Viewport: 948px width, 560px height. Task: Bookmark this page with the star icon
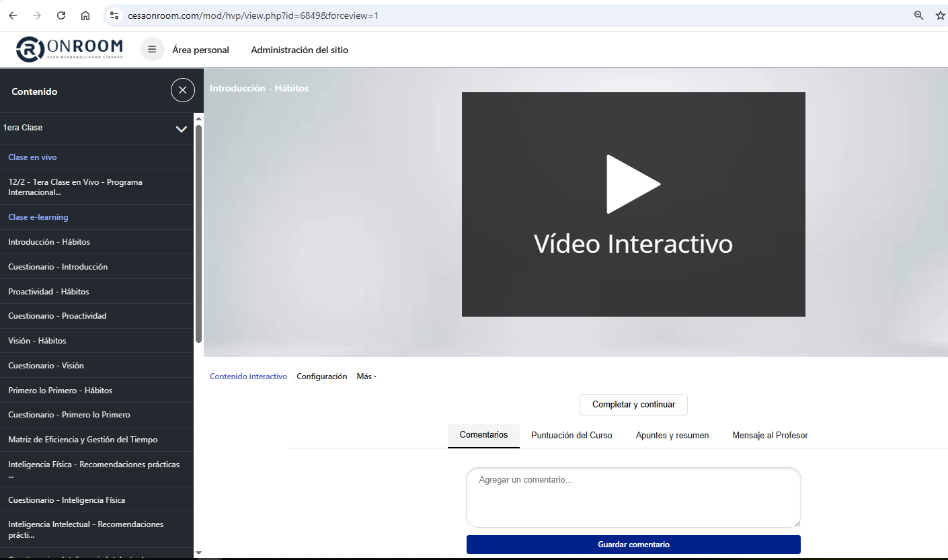click(x=940, y=15)
